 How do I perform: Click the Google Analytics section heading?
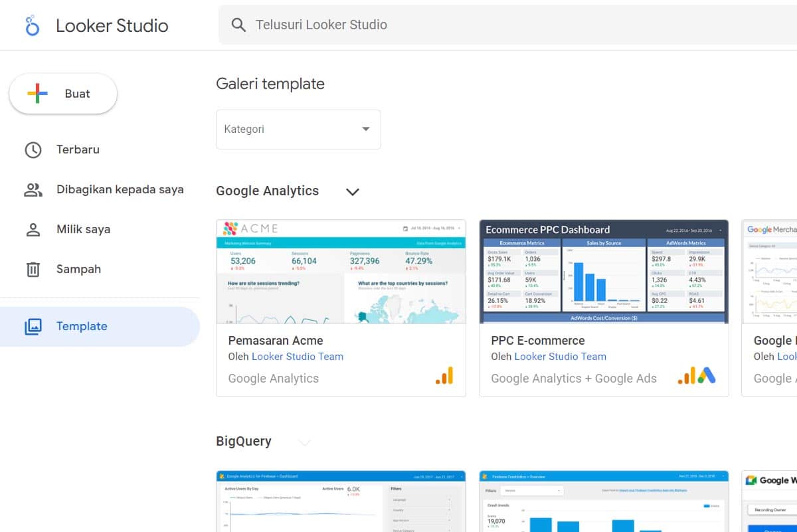click(268, 191)
